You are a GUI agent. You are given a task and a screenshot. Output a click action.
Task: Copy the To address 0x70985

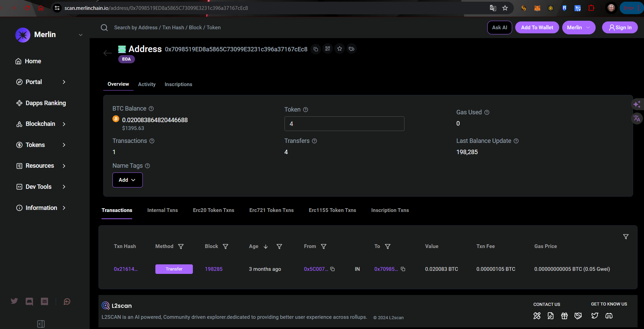[403, 269]
